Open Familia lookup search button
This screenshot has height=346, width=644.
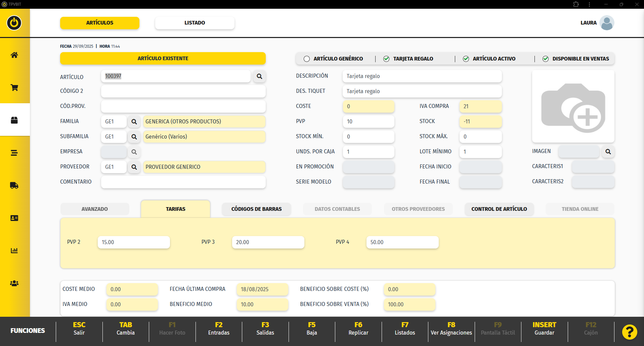[134, 122]
